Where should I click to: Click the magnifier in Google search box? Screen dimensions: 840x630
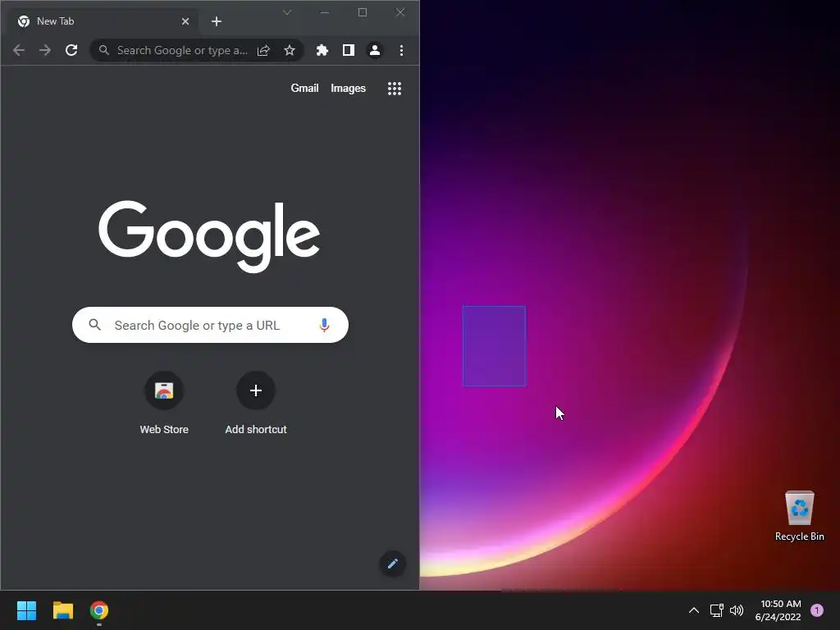point(95,325)
